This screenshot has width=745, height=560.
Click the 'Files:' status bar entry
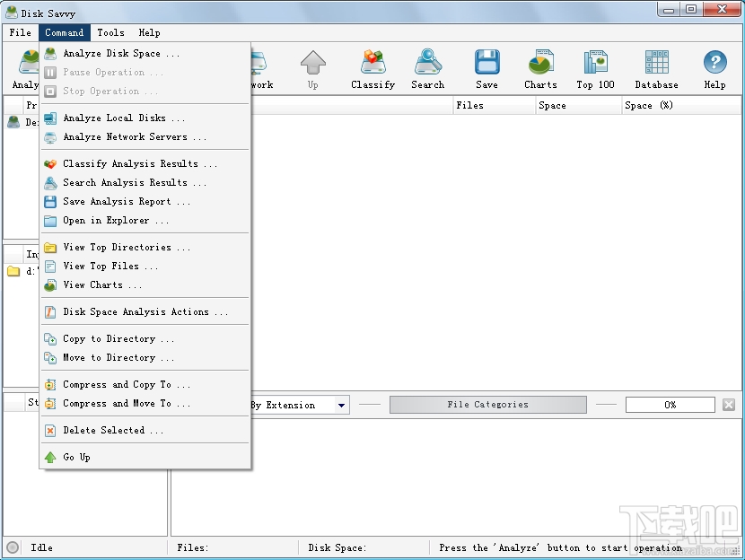coord(192,547)
